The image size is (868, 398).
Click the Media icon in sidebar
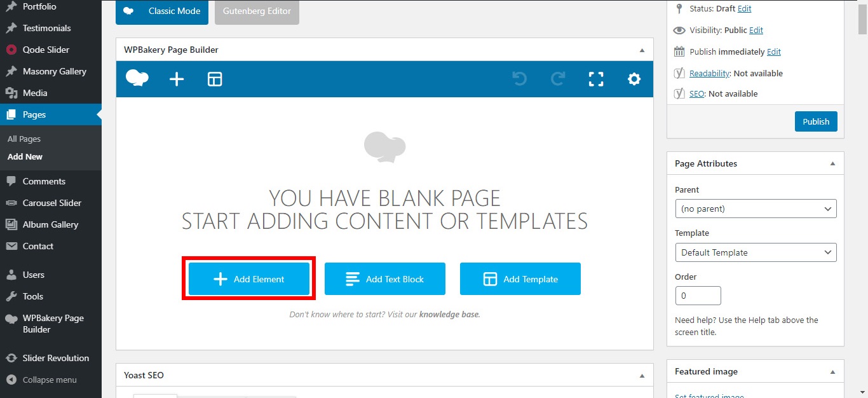(x=11, y=93)
